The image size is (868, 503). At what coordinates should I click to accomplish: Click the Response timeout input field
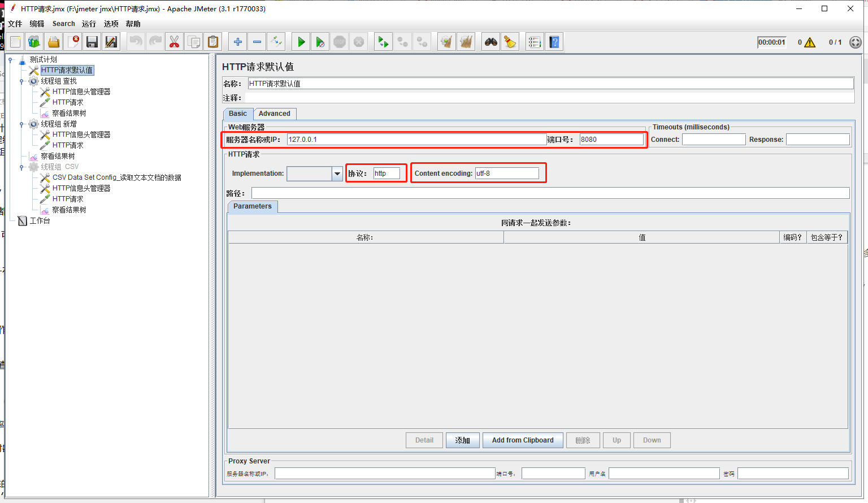818,139
